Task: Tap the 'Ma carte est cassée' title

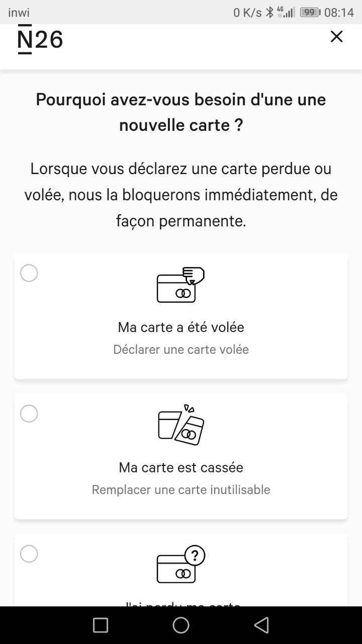Action: [181, 467]
